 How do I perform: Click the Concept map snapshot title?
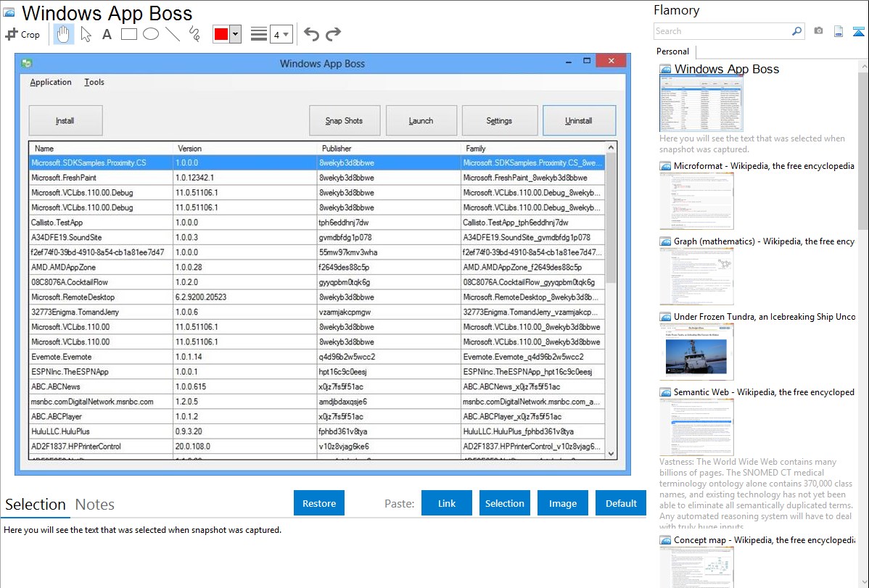[765, 539]
